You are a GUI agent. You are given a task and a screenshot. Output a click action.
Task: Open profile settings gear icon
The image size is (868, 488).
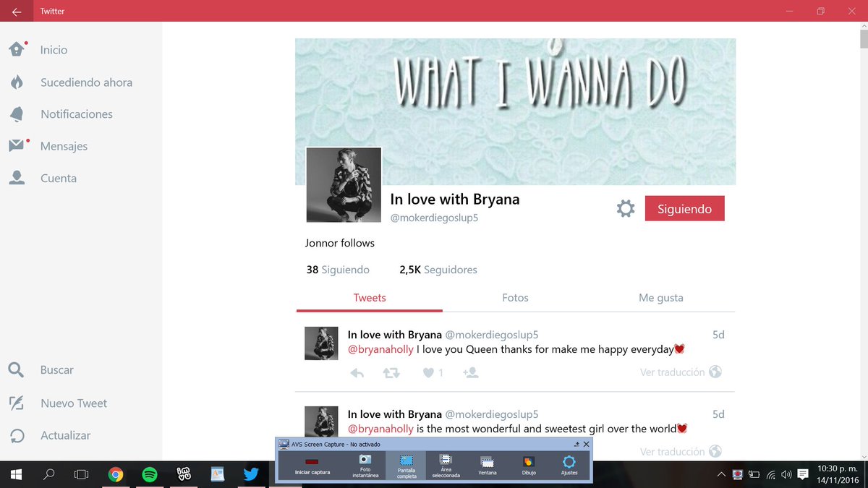pos(626,209)
